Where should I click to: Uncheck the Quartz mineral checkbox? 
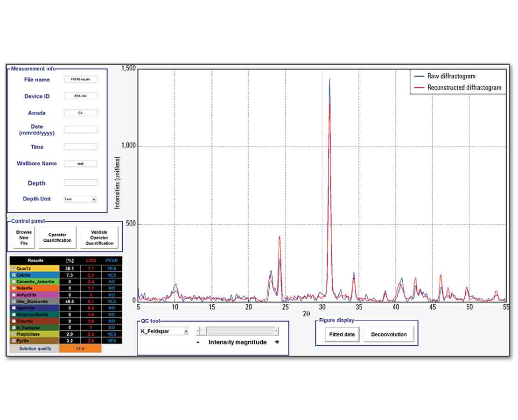(14, 268)
